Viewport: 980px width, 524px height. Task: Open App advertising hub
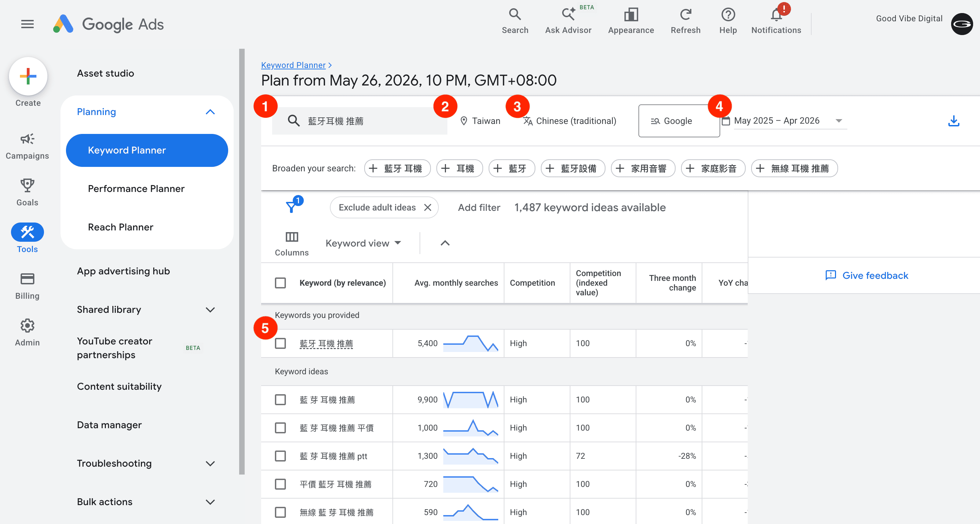[123, 271]
